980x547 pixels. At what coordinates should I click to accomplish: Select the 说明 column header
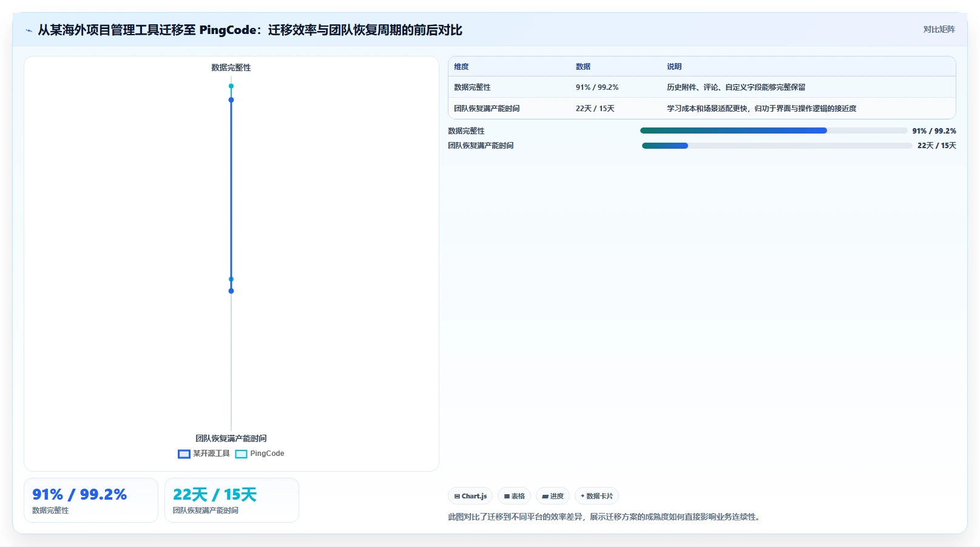pos(674,67)
